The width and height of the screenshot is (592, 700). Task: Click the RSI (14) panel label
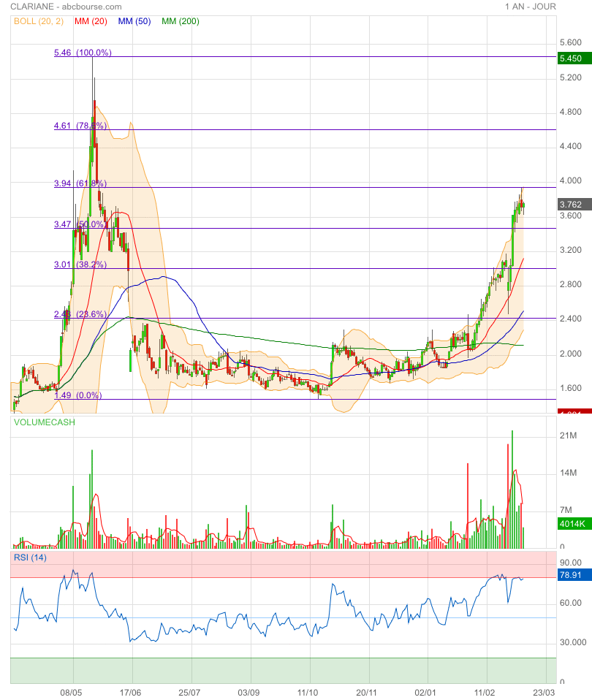[x=30, y=558]
